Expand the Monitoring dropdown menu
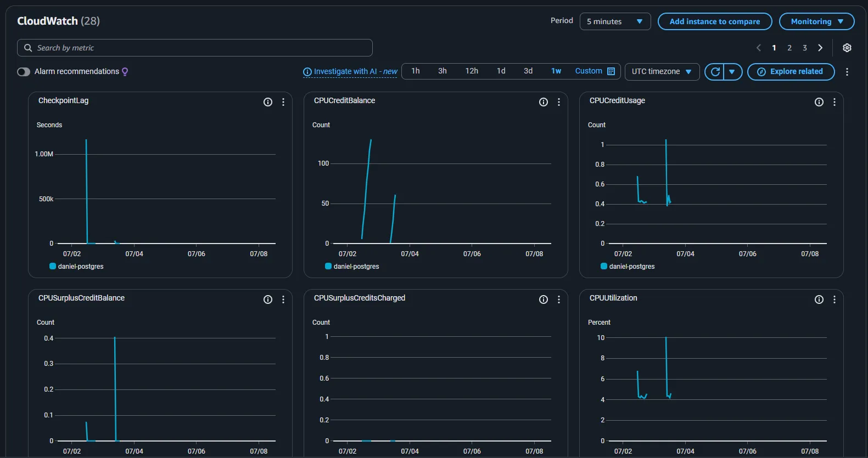868x458 pixels. [x=816, y=21]
